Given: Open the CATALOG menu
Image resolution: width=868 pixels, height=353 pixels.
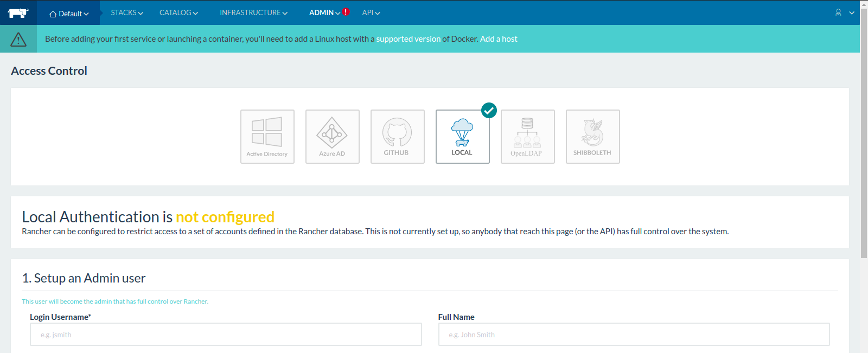Looking at the screenshot, I should [178, 12].
